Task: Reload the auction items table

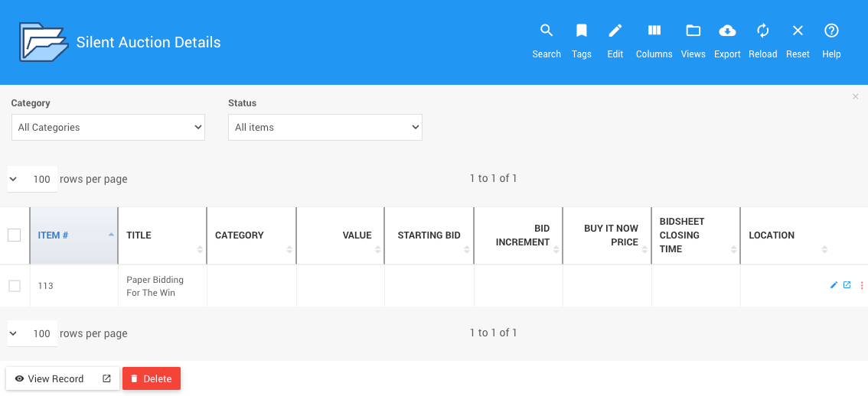Action: [x=762, y=31]
